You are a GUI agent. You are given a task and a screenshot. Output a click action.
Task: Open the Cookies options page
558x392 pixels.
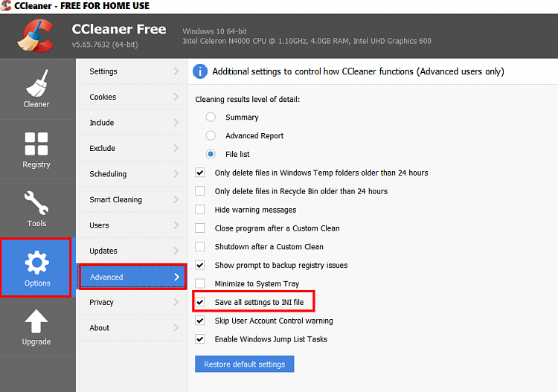point(132,97)
